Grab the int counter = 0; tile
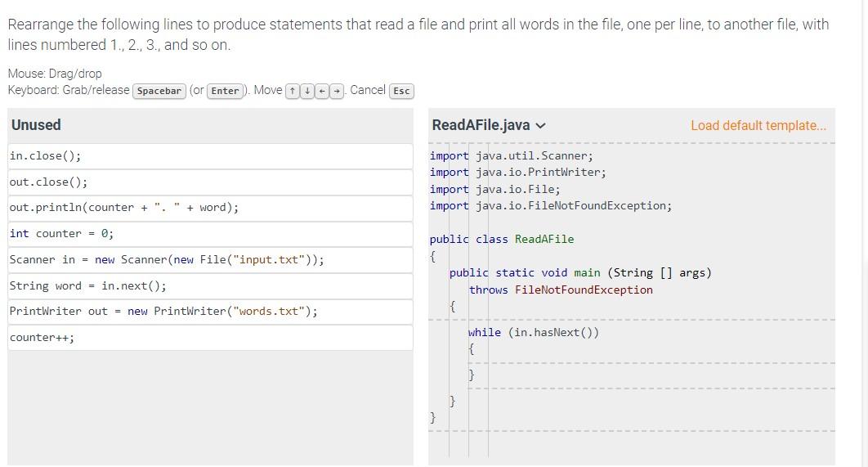The height and width of the screenshot is (467, 868). pyautogui.click(x=210, y=234)
